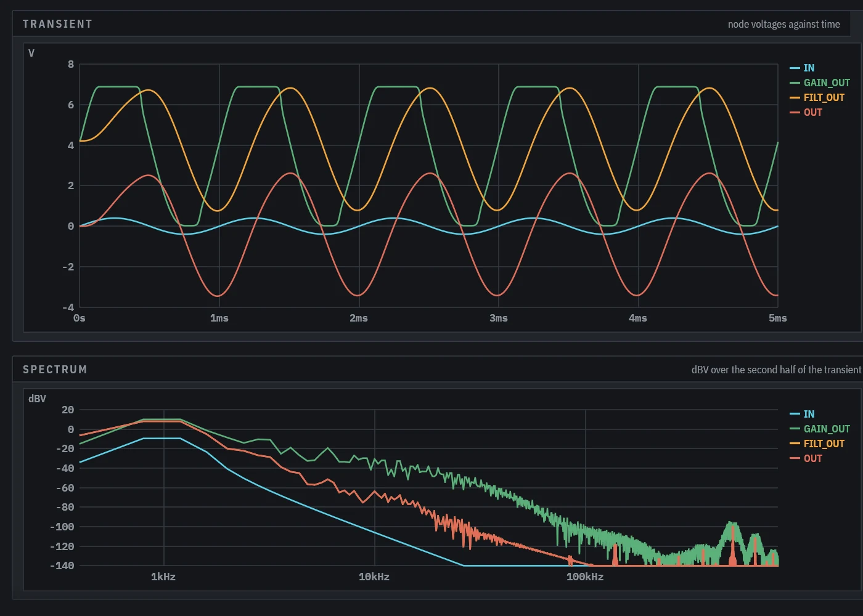Toggle GAIN_OUT trace in Spectrum legend
The width and height of the screenshot is (863, 616).
[820, 429]
